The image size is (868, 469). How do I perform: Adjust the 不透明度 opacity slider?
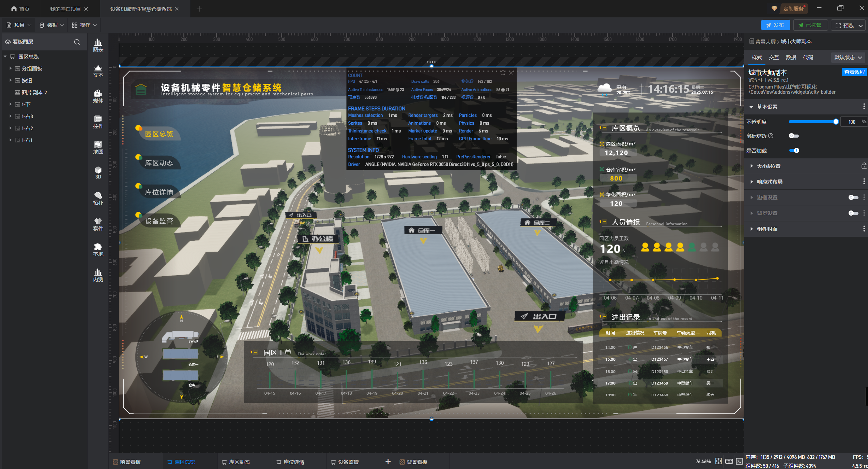(814, 122)
